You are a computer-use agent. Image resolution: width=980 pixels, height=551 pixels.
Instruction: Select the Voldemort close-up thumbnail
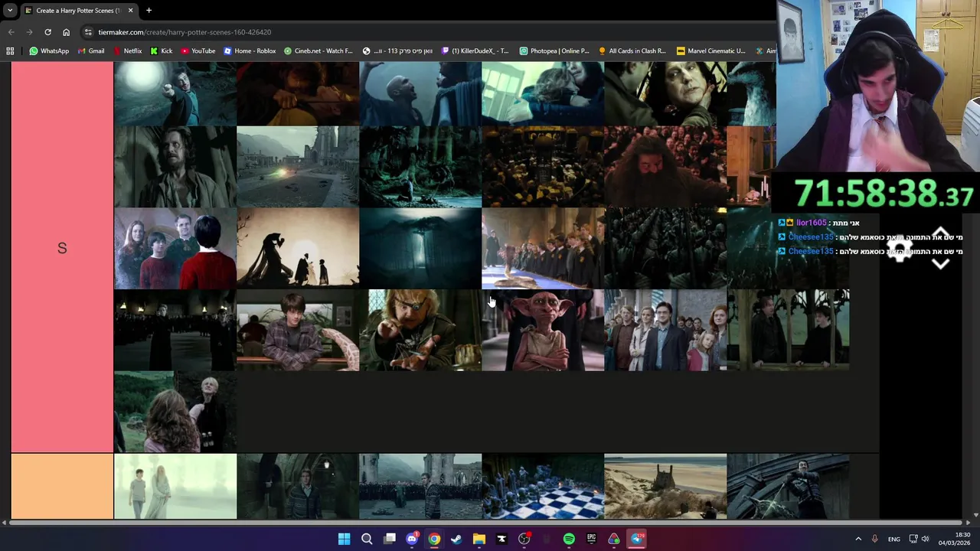(420, 93)
